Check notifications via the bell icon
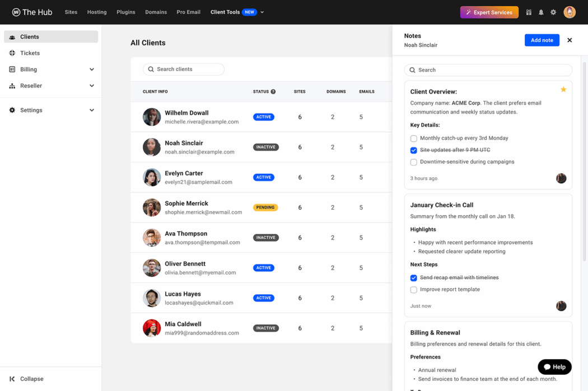This screenshot has height=391, width=588. 541,12
